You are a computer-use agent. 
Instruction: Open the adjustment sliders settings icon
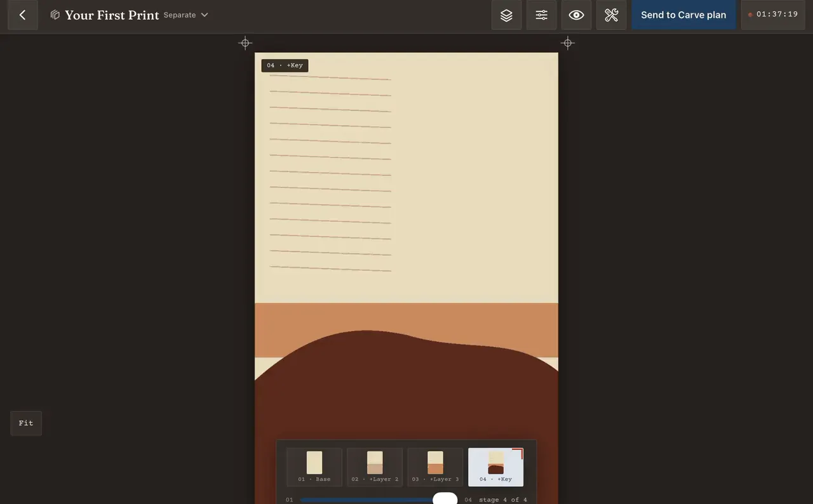(x=541, y=15)
